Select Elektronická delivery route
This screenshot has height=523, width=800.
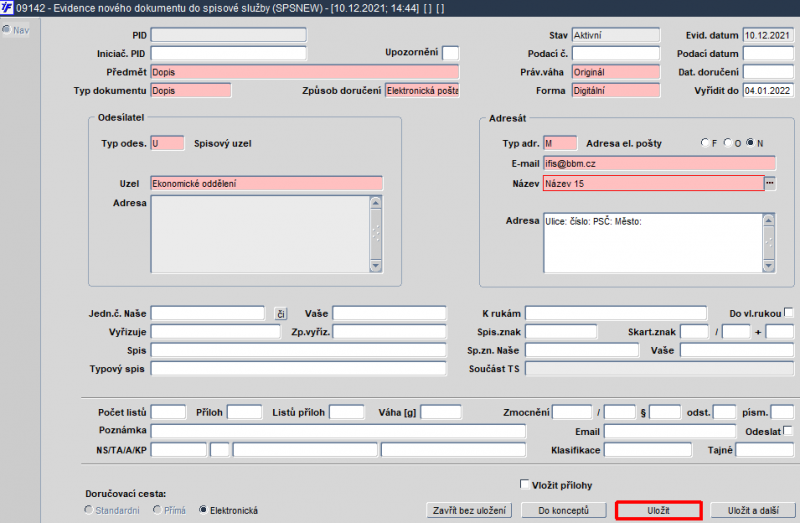(203, 510)
